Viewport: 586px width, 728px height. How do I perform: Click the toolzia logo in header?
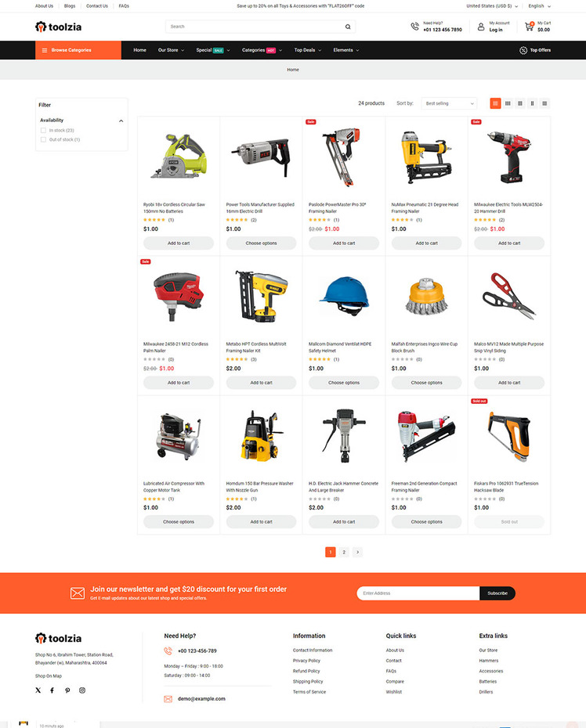coord(59,27)
